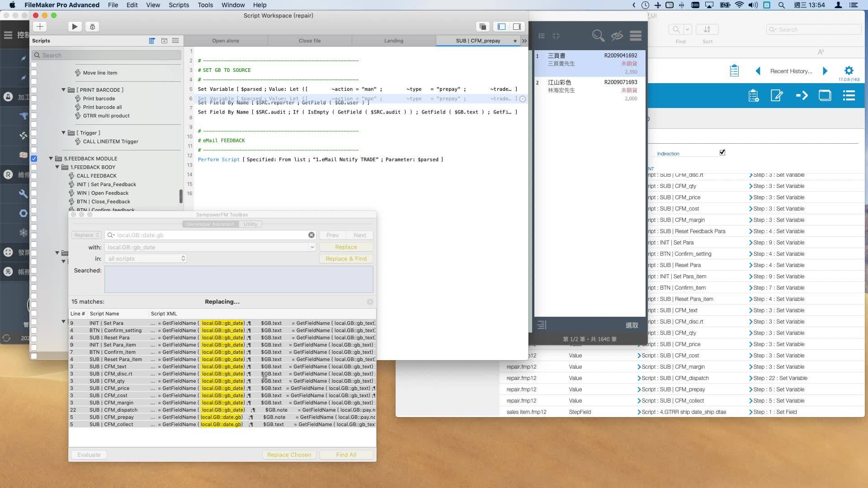
Task: Clear the Toolbox search field
Action: click(x=311, y=235)
